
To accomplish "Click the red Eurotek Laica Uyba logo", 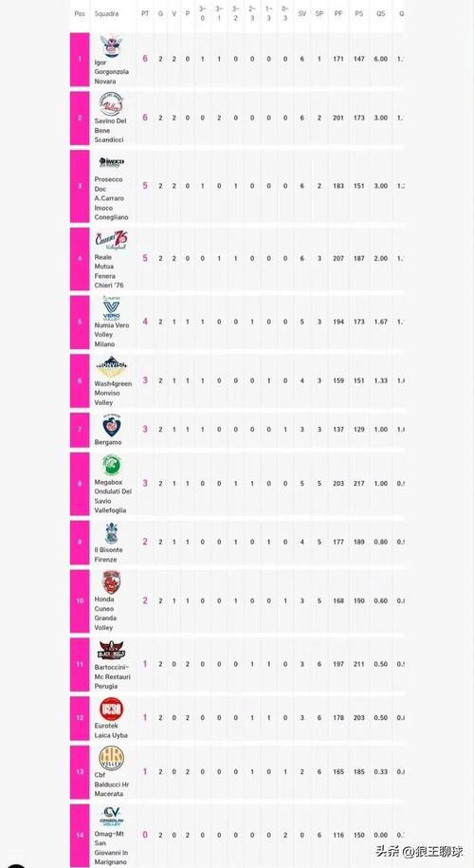I will point(111,710).
